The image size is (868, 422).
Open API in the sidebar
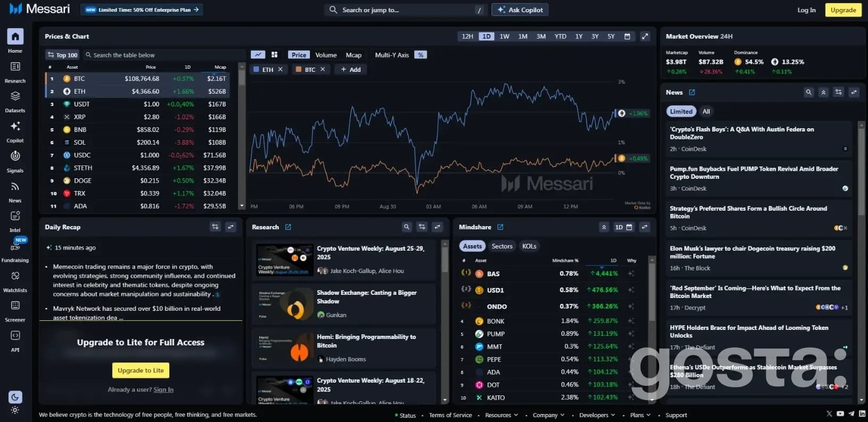(x=15, y=341)
